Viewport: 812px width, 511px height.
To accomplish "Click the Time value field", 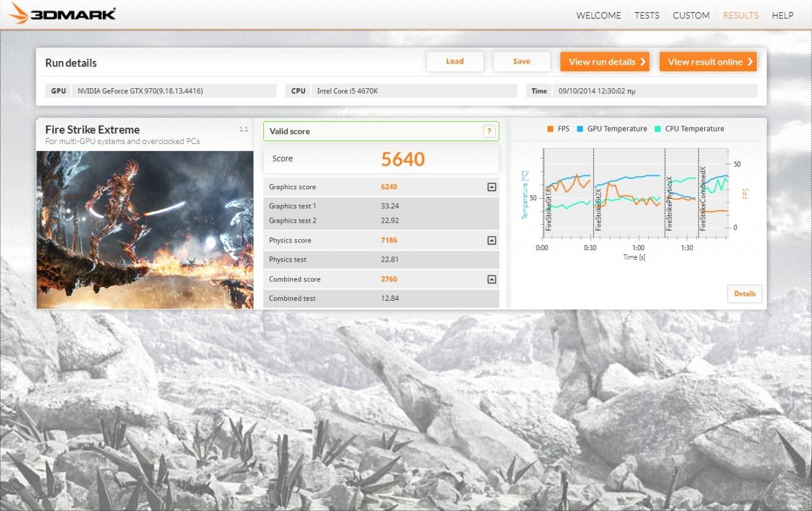I will (655, 91).
